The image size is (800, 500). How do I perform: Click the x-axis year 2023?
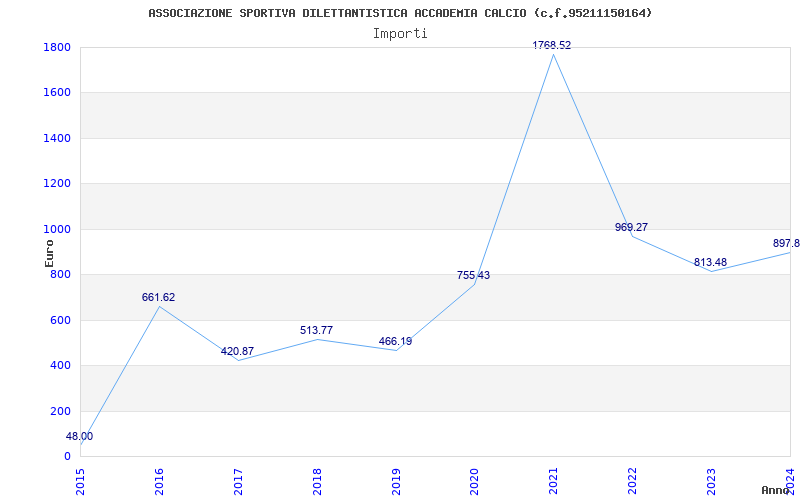tap(711, 481)
